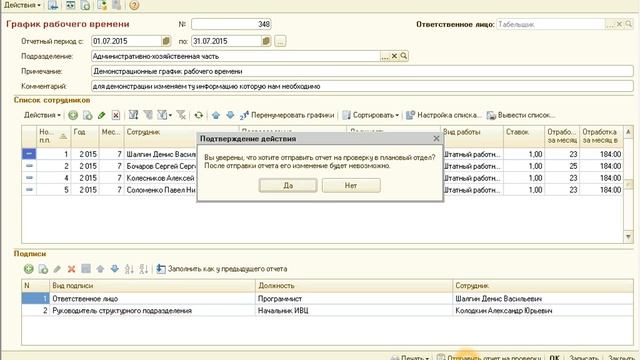Add new employee in Список сотрудников toolbar
Screen dimensions: 640x360
[73, 116]
